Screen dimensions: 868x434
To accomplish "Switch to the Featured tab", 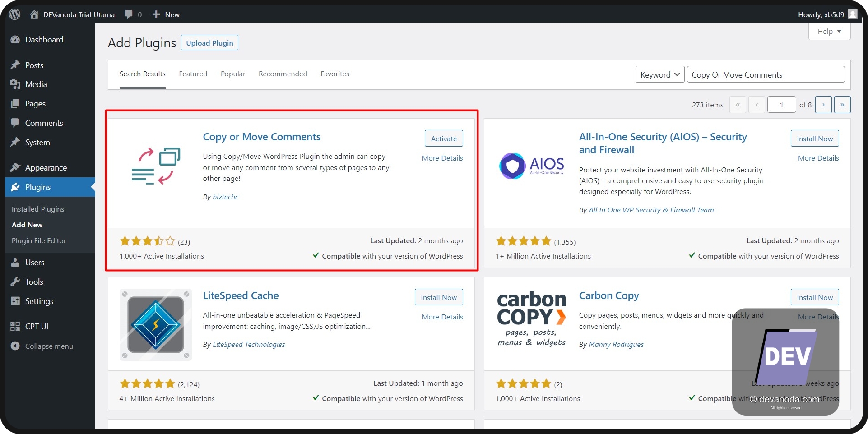I will pos(193,74).
